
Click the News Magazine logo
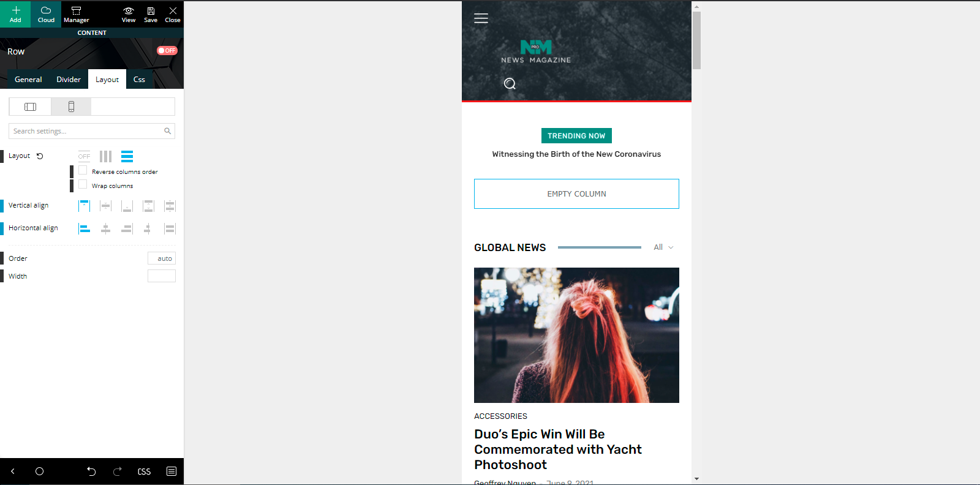point(536,51)
